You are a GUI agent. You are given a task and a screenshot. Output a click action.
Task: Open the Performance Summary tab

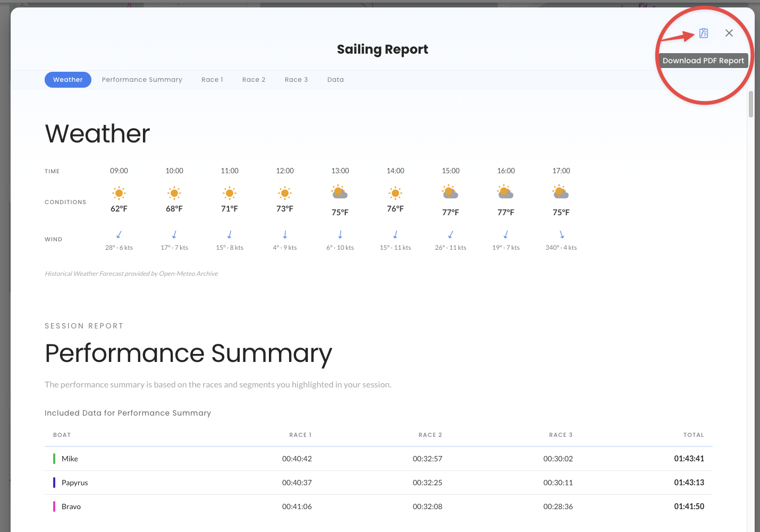point(141,79)
